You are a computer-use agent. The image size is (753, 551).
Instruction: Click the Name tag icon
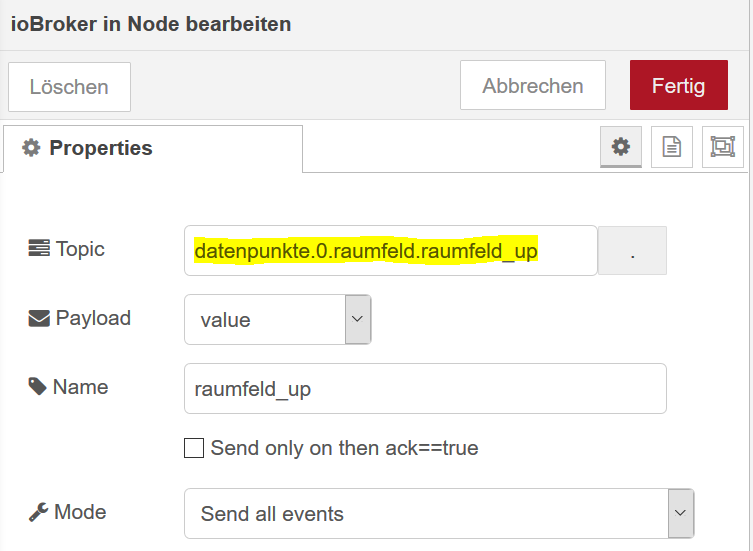click(37, 386)
